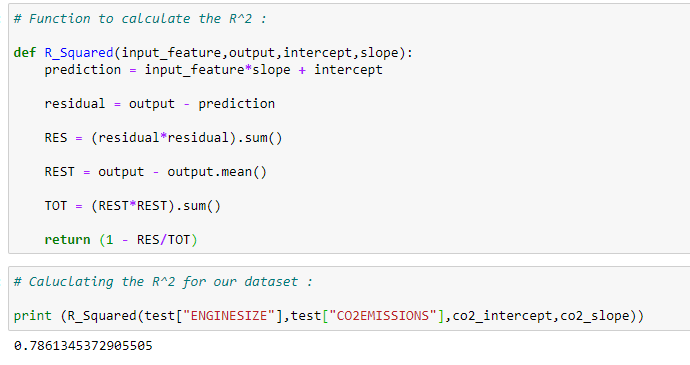The image size is (690, 365).
Task: Click the comment line about calculating R^2 function
Action: click(140, 19)
